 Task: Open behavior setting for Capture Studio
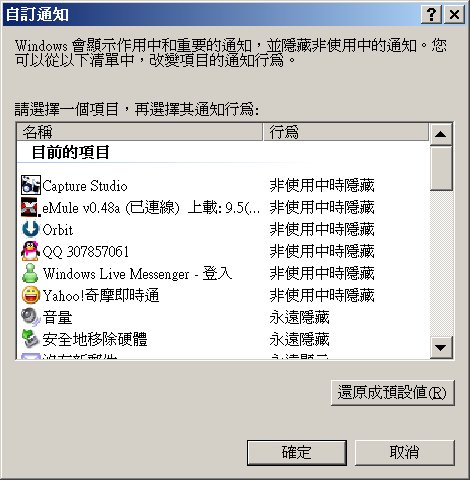point(322,185)
